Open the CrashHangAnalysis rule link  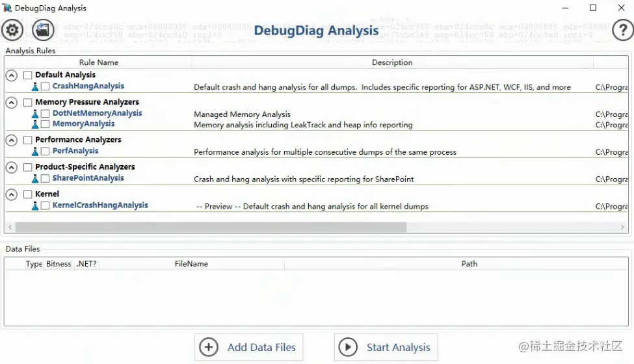pos(88,86)
